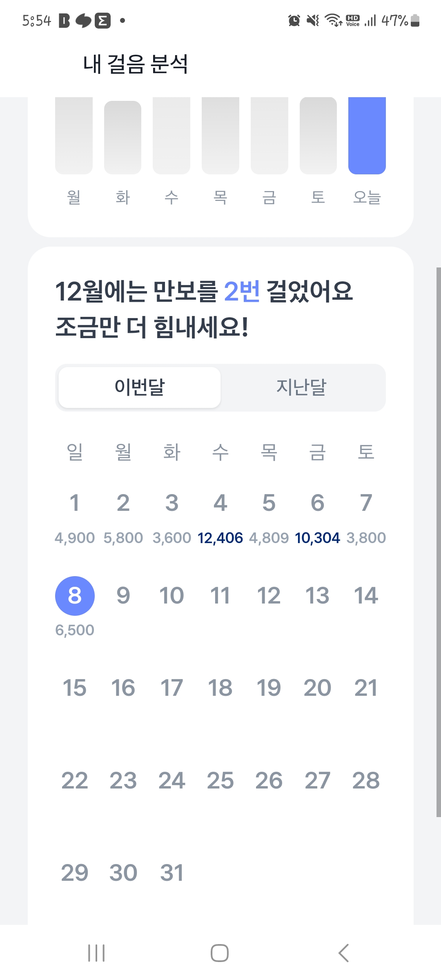441x980 pixels.
Task: Tap the alarm icon in status bar
Action: pyautogui.click(x=294, y=20)
